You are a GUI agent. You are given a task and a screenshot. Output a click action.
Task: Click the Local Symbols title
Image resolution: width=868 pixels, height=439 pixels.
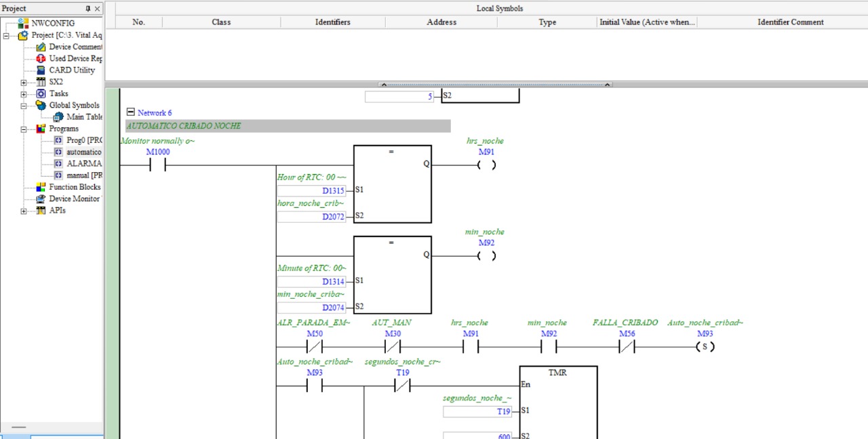tap(500, 9)
